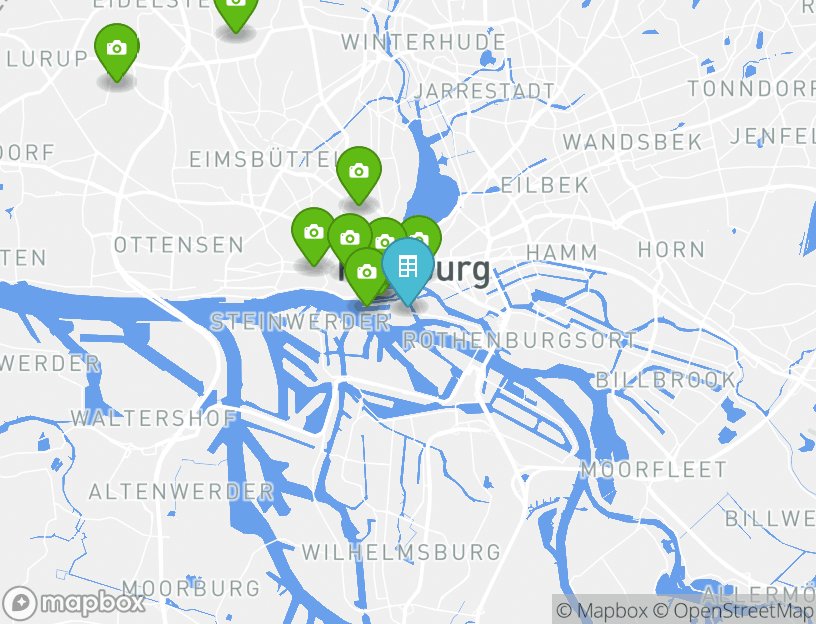The height and width of the screenshot is (624, 816).
Task: Click the camera pin next to Eimsbüttel label
Action: (x=359, y=172)
